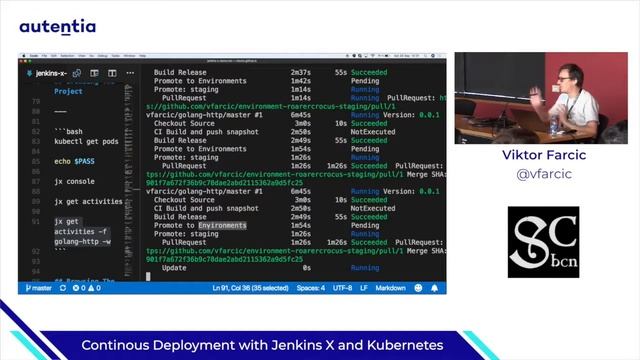Click the open changes compare icon
This screenshot has height=360, width=640.
point(77,73)
